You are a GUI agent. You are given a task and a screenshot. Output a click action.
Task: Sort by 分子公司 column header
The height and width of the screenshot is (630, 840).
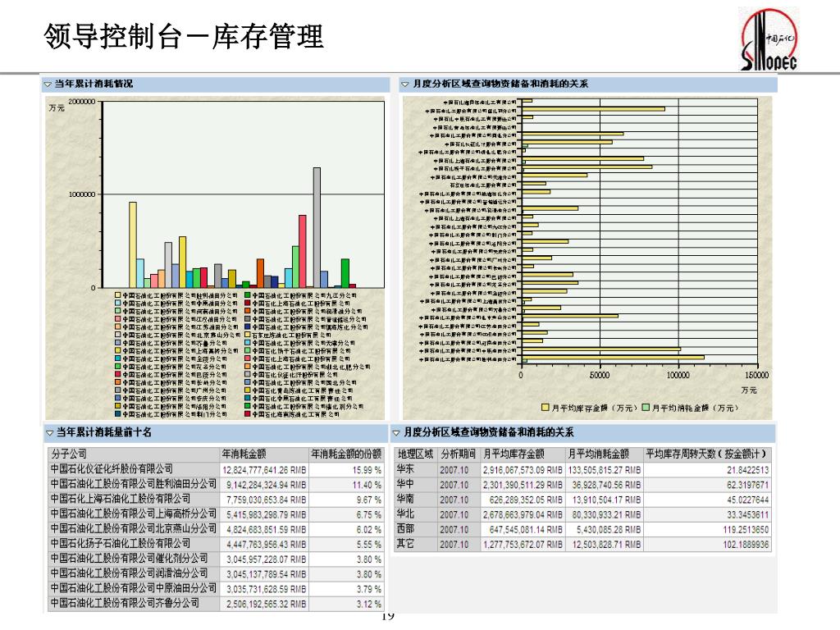click(134, 454)
